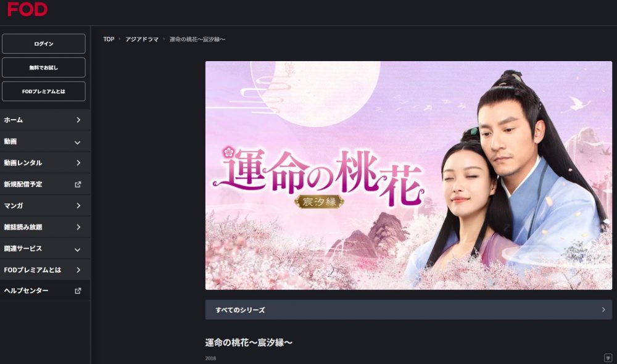Click the FODプレミアムとは outlined button
The image size is (617, 364).
click(x=44, y=91)
